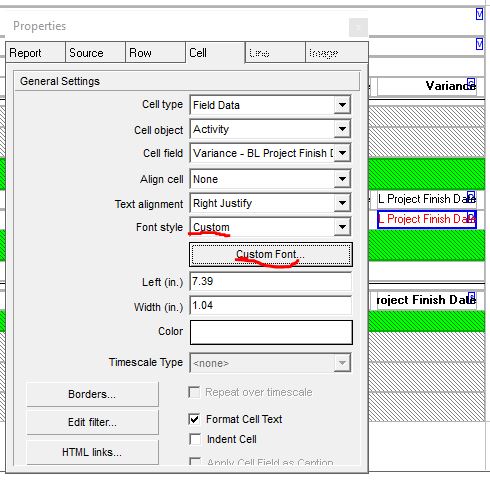Viewport: 490px width, 481px height.
Task: Uncheck the Format Cell Text checkbox
Action: click(x=194, y=419)
